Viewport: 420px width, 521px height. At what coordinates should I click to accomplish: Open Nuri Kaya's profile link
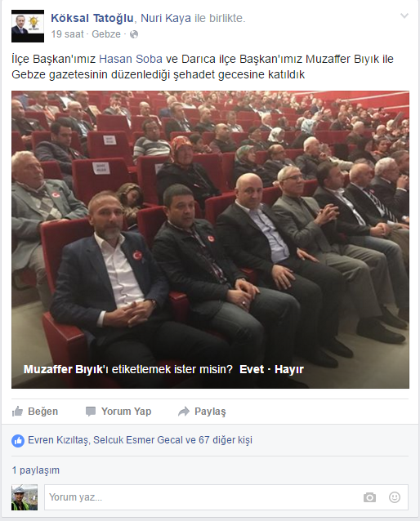(x=166, y=18)
